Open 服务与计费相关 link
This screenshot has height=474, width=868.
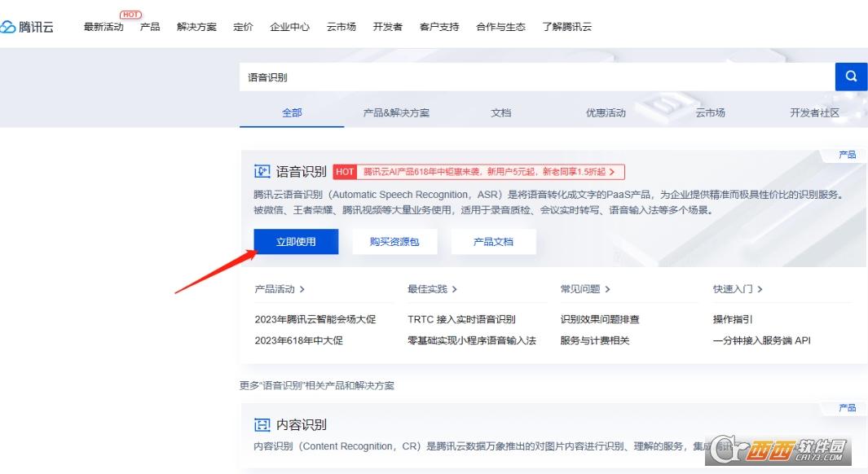tap(595, 340)
